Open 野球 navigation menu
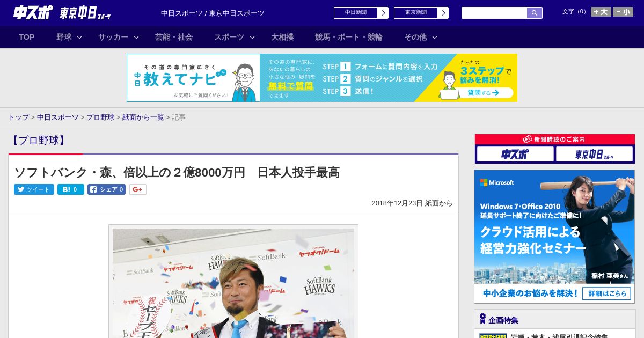Image resolution: width=644 pixels, height=338 pixels. 64,37
